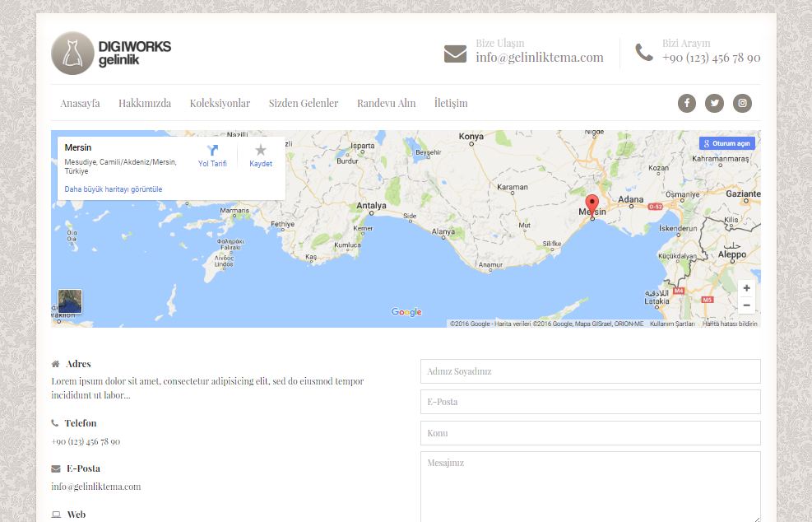Open Kullanım Şartları link on map

coord(672,324)
